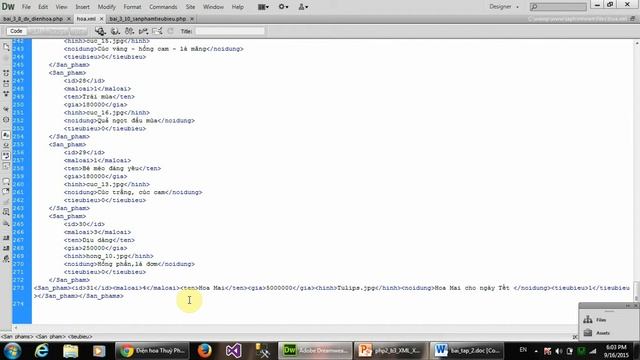This screenshot has height=360, width=640.
Task: Open the Site management icon menu
Action: (x=303, y=7)
